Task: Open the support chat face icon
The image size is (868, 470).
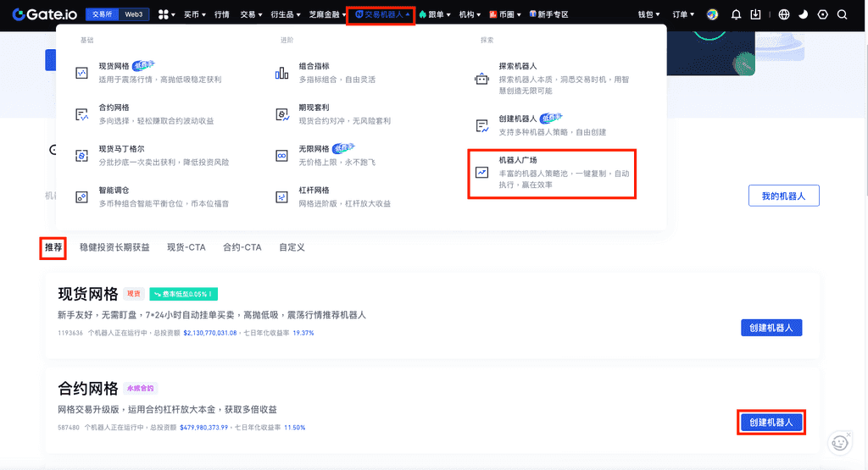Action: coord(840,442)
